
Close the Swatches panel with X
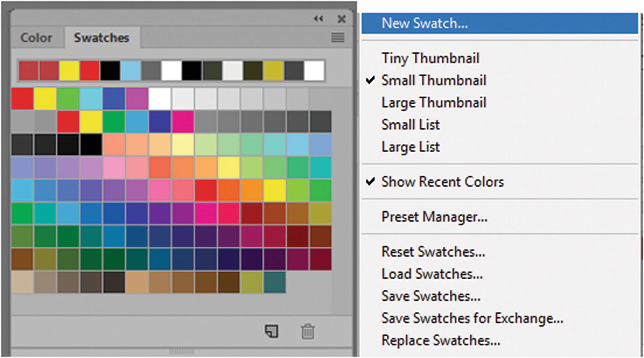(342, 19)
